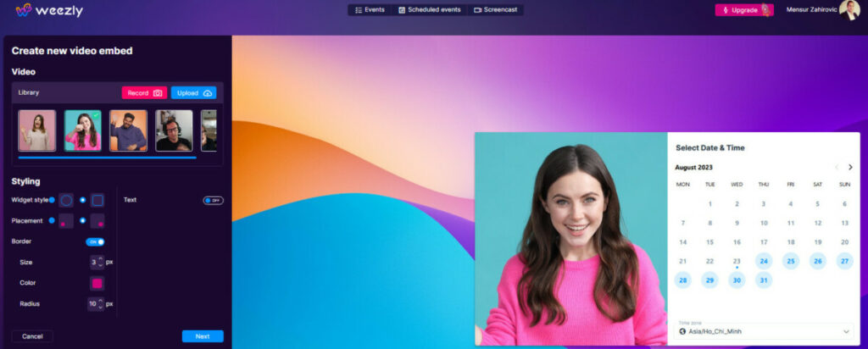
Task: Select the bearded man on orange thumbnail
Action: [x=128, y=130]
